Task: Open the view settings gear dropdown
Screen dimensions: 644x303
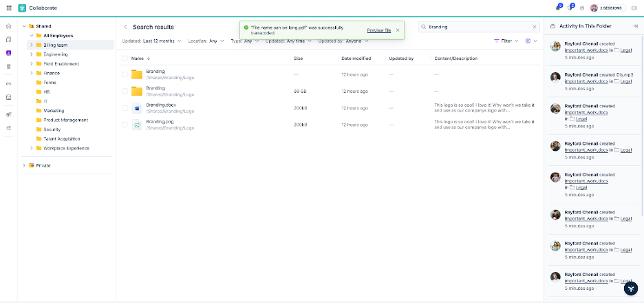Action: click(530, 41)
